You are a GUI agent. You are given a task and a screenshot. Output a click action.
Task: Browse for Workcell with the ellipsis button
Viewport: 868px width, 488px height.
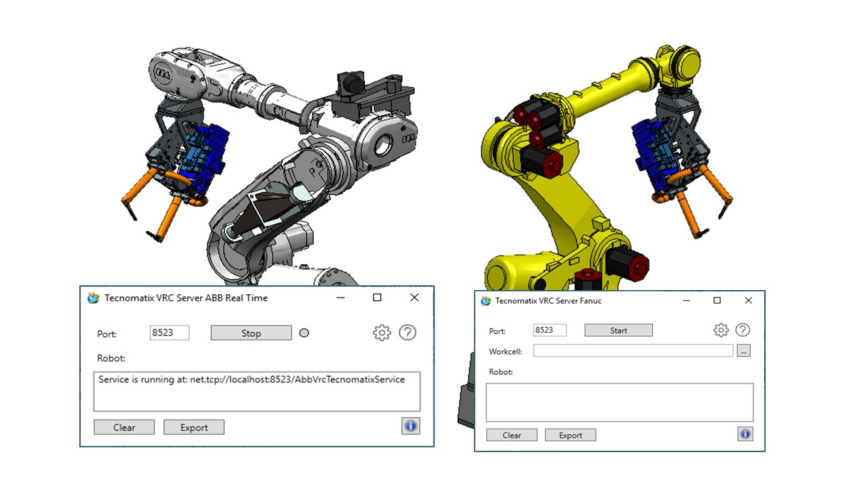tap(744, 351)
